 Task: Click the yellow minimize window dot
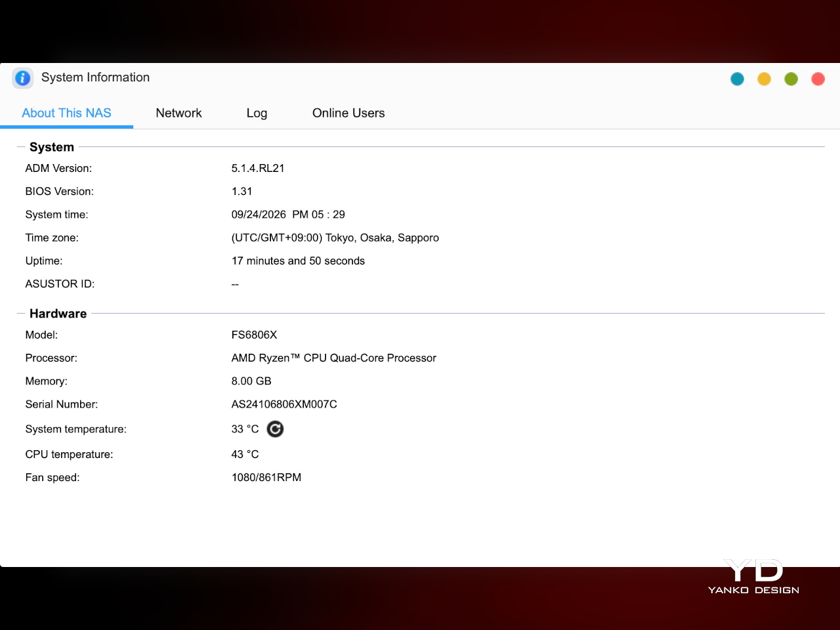click(x=764, y=79)
